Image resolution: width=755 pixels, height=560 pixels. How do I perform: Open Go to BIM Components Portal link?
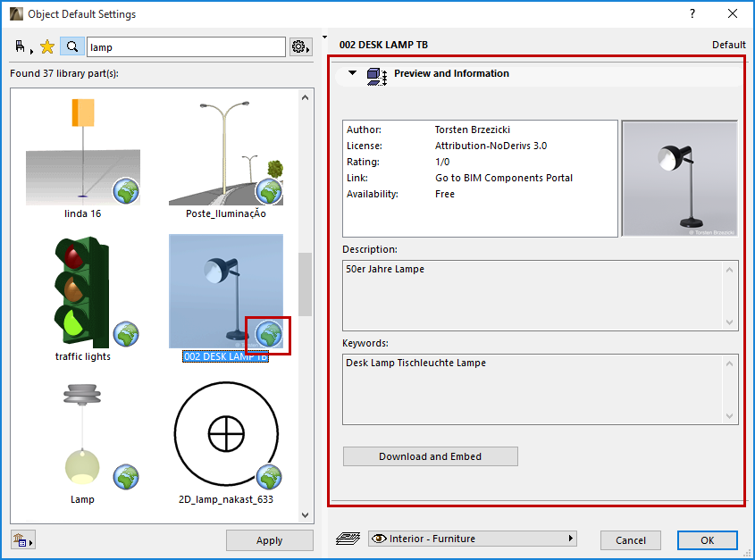504,178
